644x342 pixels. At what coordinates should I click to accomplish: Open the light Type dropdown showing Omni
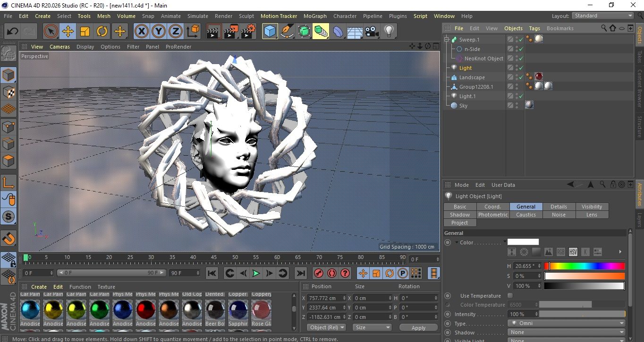(567, 324)
